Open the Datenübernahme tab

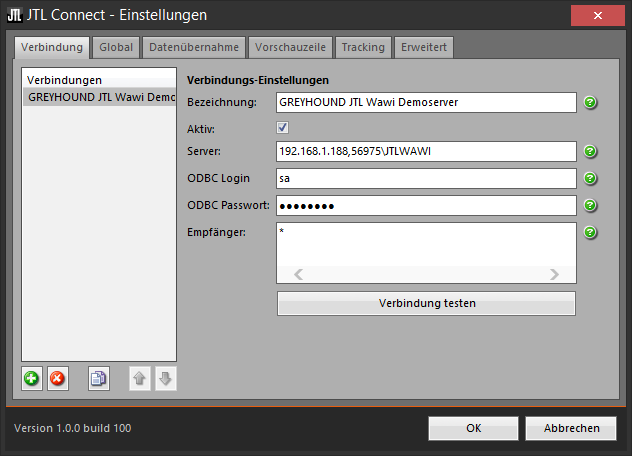[194, 48]
